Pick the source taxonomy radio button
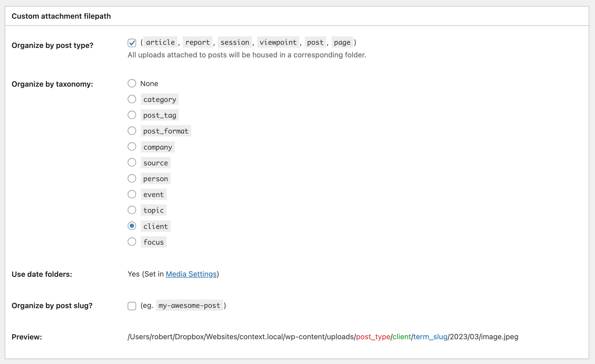This screenshot has width=595, height=364. (x=132, y=163)
